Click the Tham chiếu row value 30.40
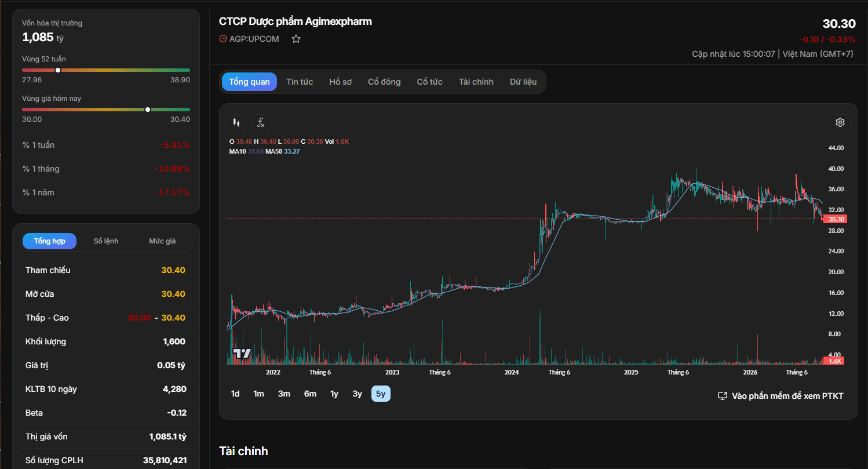This screenshot has width=868, height=469. [x=173, y=270]
